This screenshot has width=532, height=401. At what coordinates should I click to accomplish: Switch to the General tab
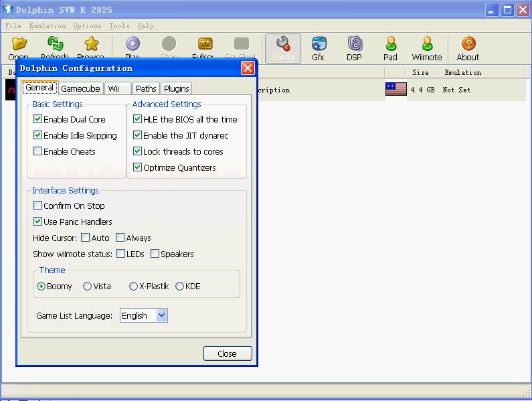(x=39, y=88)
